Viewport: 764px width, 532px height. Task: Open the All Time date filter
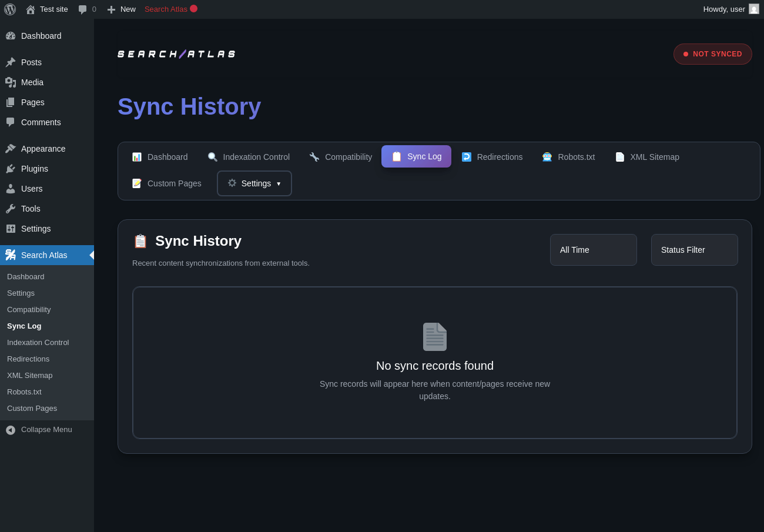pos(593,250)
